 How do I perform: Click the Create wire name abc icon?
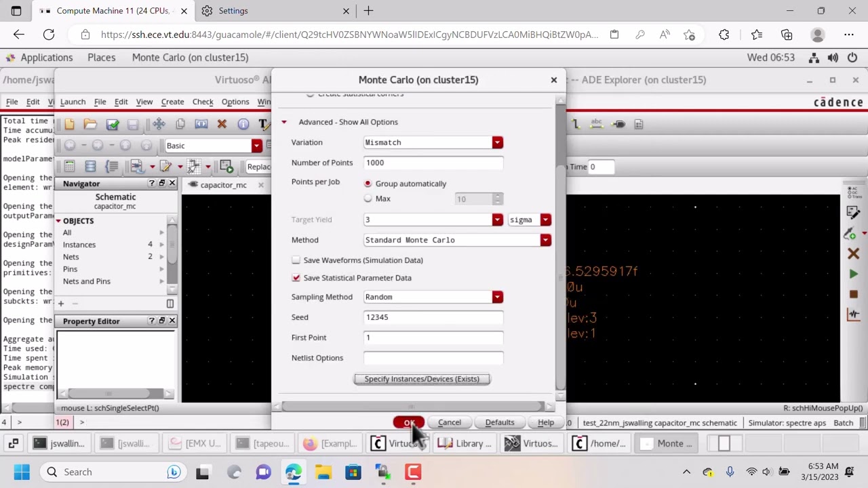[x=597, y=124]
